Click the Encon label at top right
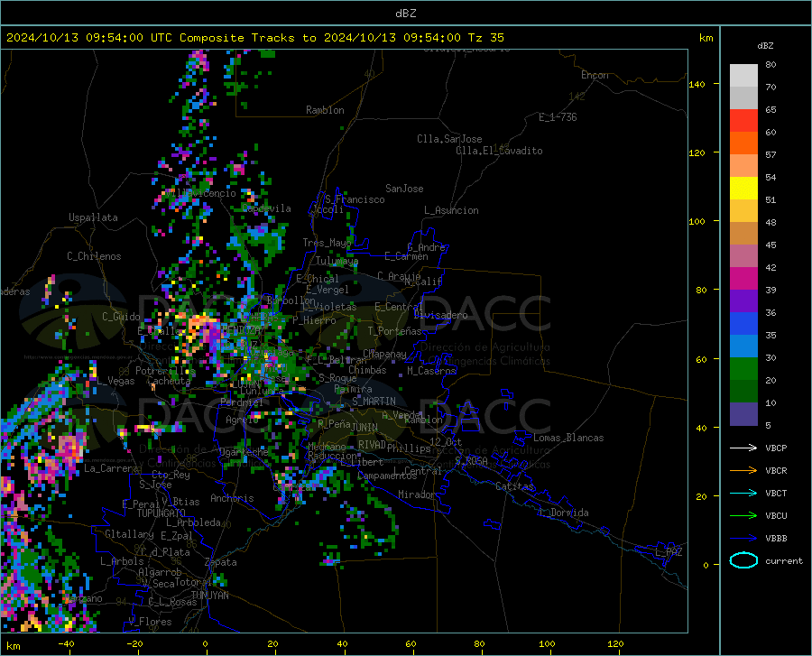 click(x=595, y=75)
